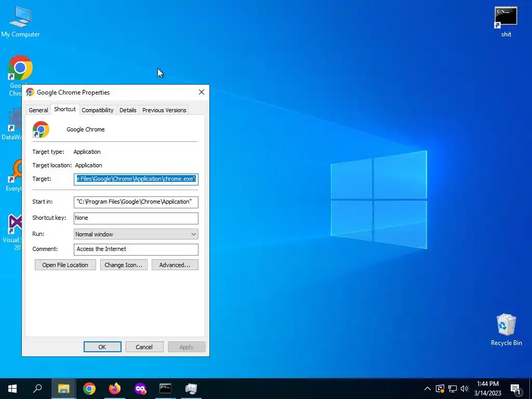Image resolution: width=532 pixels, height=399 pixels.
Task: Open network status tray icon
Action: coord(453,389)
